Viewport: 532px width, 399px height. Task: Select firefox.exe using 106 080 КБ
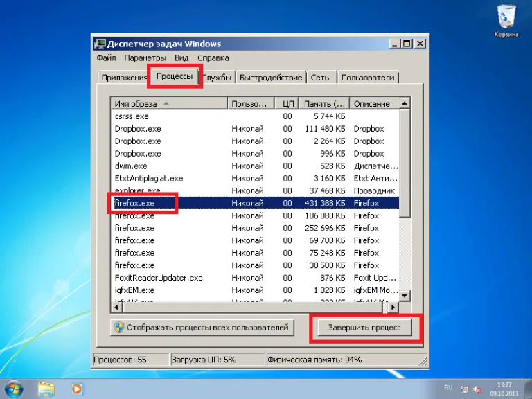255,216
